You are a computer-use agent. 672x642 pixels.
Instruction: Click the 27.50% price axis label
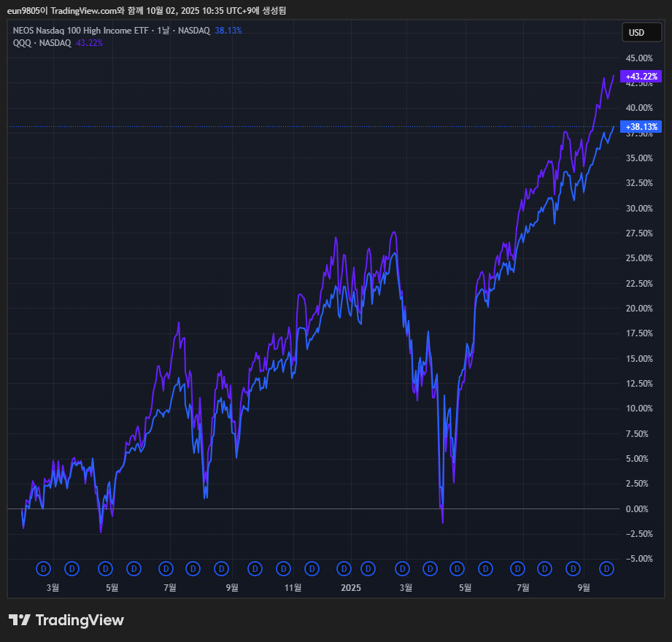coord(639,233)
